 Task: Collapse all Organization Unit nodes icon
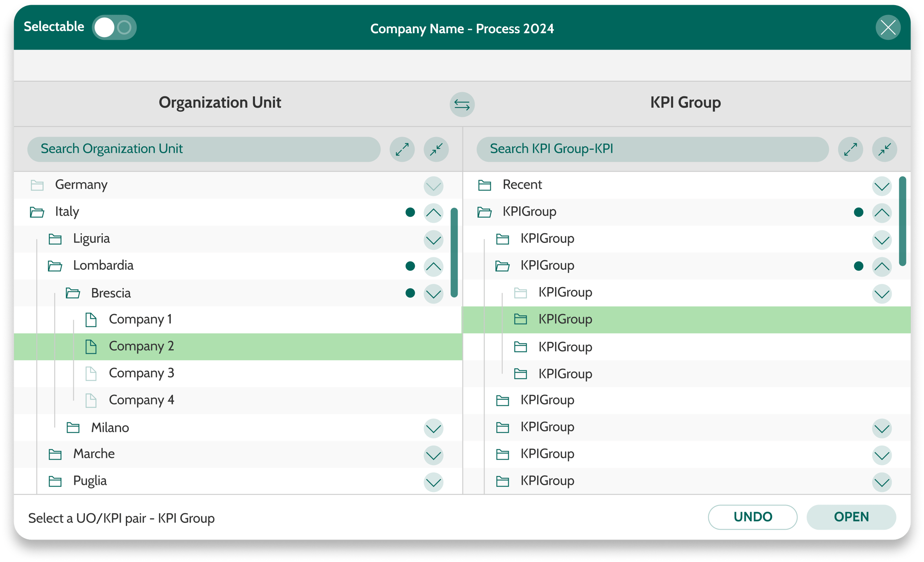pyautogui.click(x=436, y=149)
